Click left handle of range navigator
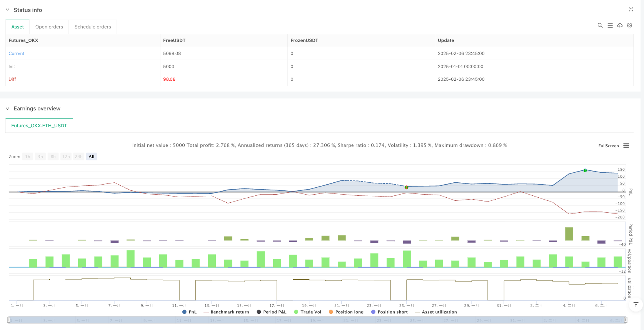Screen dimensions: 644x330 pos(8,320)
